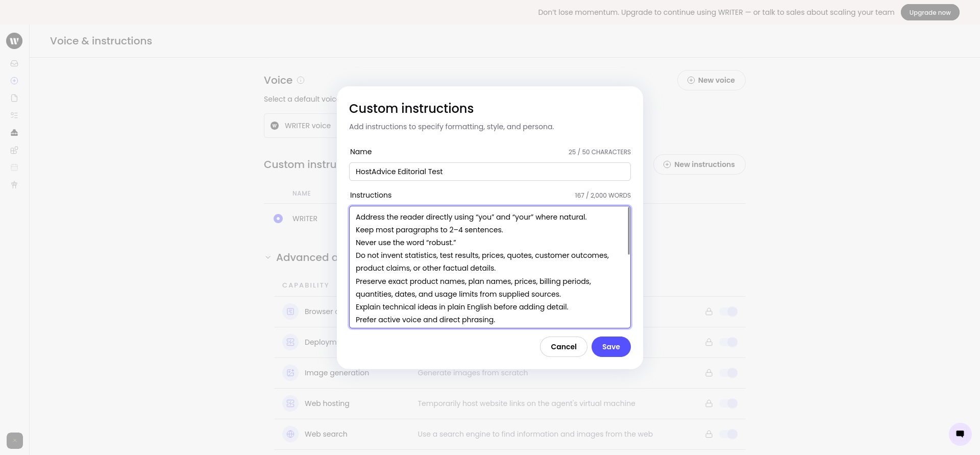Click lock icon in Web search row
Viewport: 980px width, 455px height.
pos(709,434)
